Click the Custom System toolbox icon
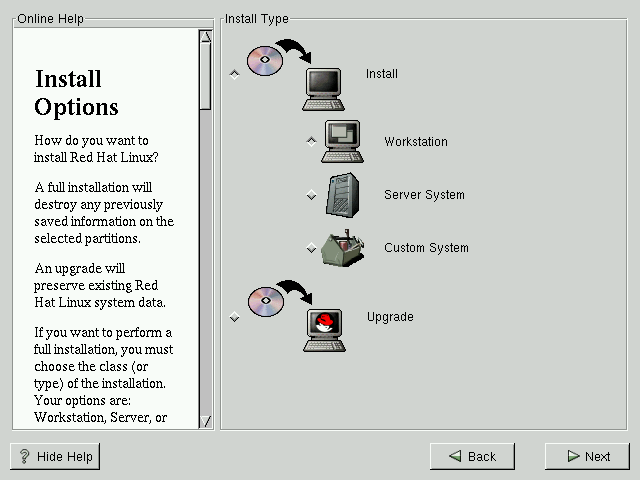 tap(342, 248)
